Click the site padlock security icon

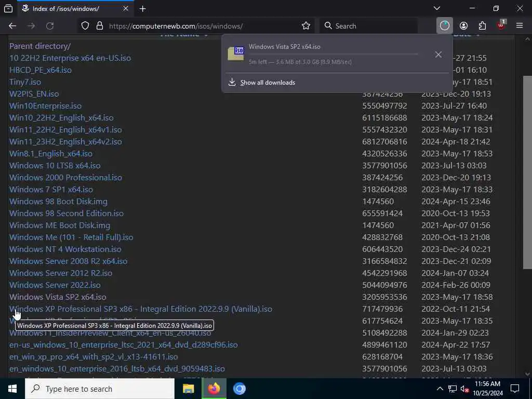(99, 26)
